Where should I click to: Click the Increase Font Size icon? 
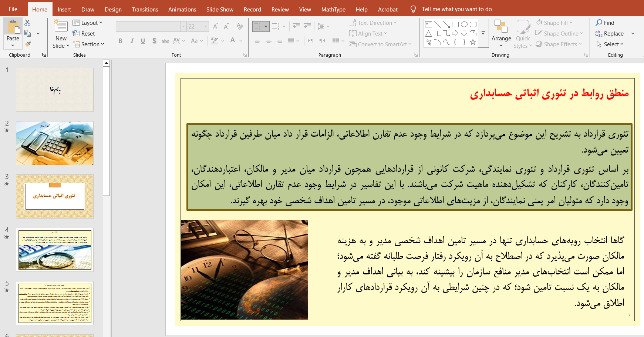[215, 26]
